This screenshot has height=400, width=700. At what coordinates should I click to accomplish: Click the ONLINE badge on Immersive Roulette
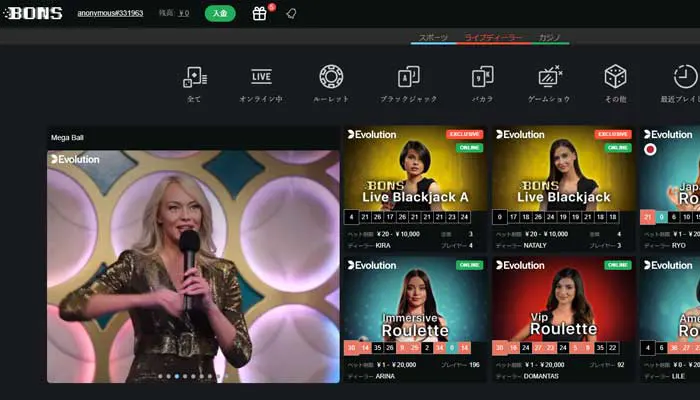pyautogui.click(x=470, y=265)
